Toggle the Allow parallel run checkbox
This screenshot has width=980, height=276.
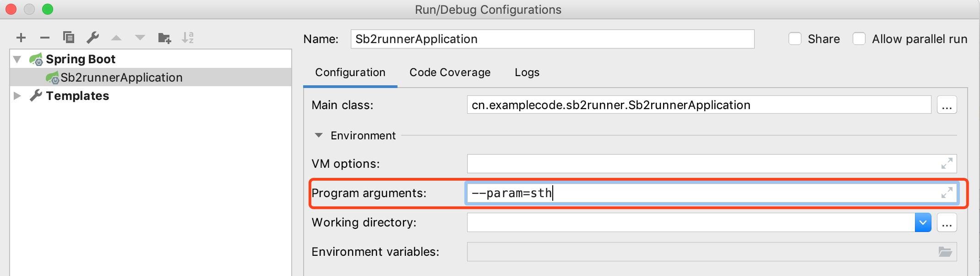(859, 39)
